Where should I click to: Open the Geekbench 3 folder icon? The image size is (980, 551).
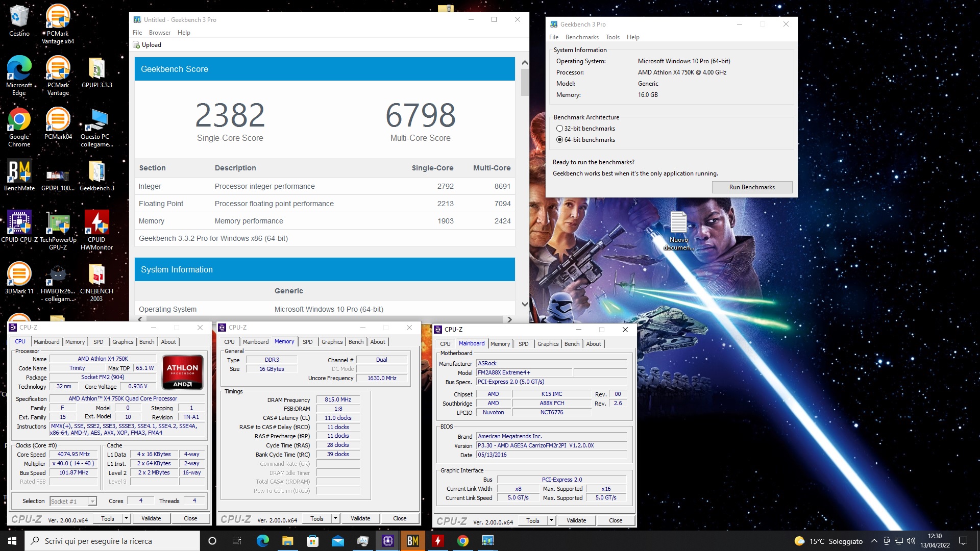click(96, 175)
